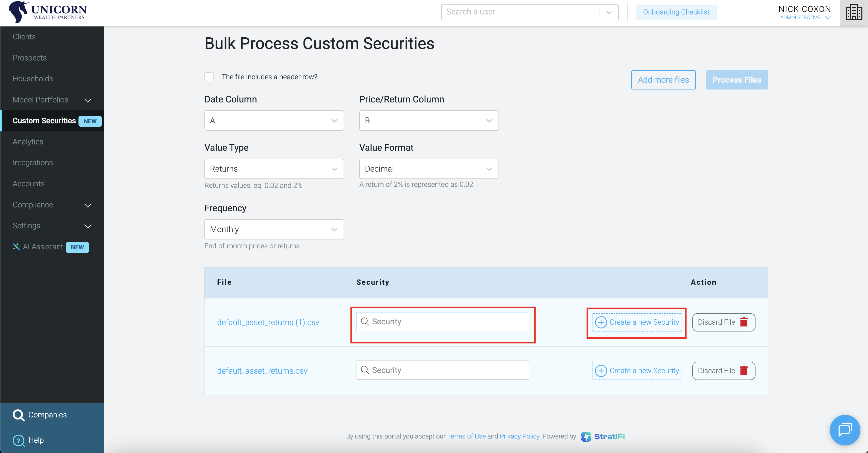Click Security search field for default_asset_returns.csv
The width and height of the screenshot is (868, 453).
coord(443,370)
